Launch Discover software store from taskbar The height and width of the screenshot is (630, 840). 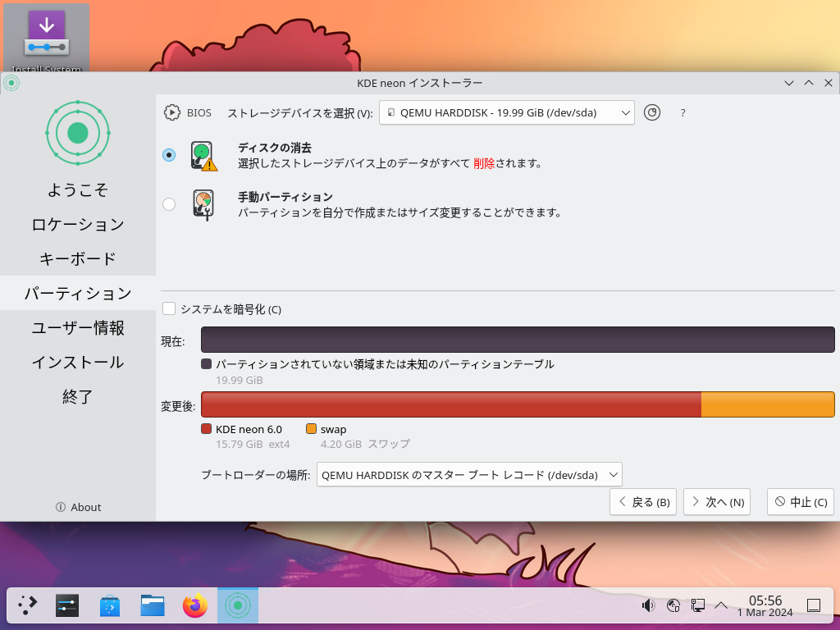click(x=110, y=605)
